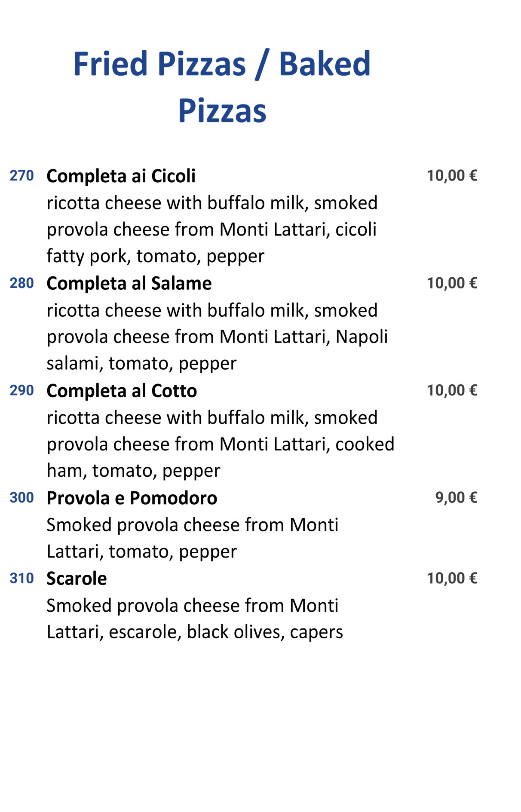
Task: Select the Provola e Pomodoro item name
Action: click(x=132, y=498)
